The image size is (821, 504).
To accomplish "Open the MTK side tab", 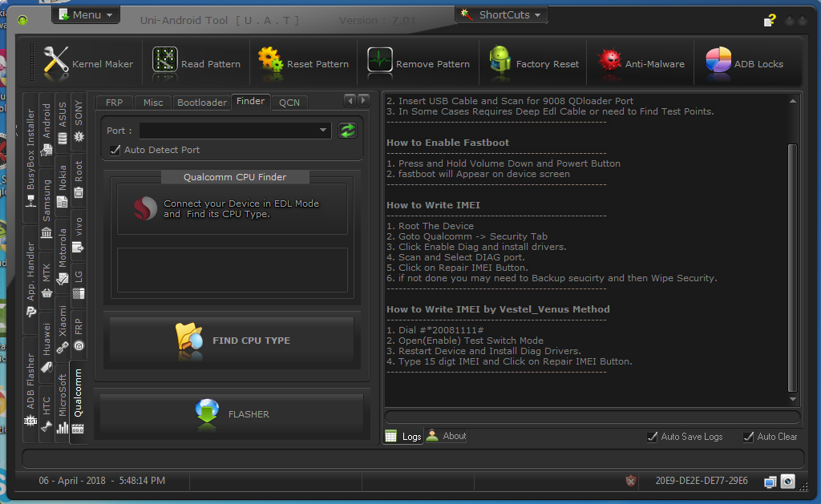I will pos(47,280).
